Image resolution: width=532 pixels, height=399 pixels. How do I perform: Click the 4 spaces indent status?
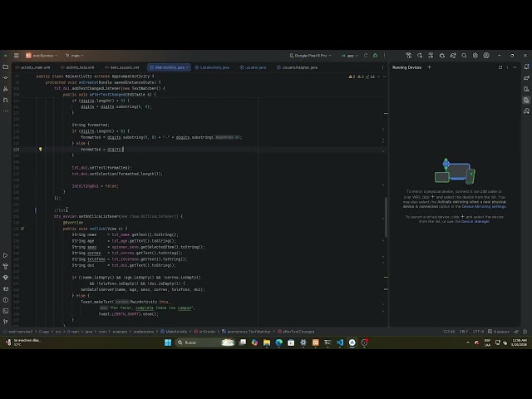coord(499,332)
